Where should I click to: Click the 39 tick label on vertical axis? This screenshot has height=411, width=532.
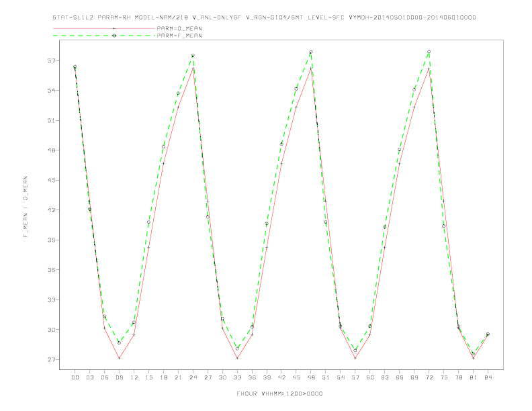[51, 240]
